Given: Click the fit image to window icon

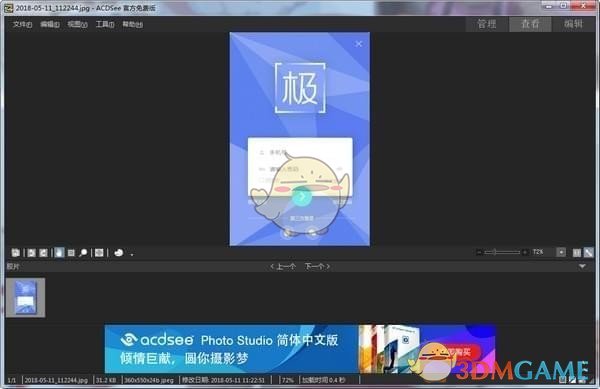Looking at the screenshot, I should tap(589, 253).
